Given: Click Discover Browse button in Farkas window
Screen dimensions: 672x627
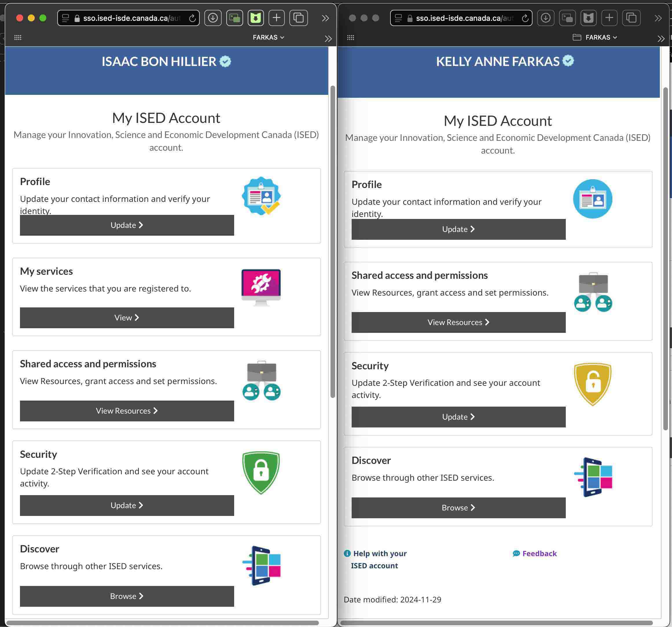Looking at the screenshot, I should (x=458, y=508).
